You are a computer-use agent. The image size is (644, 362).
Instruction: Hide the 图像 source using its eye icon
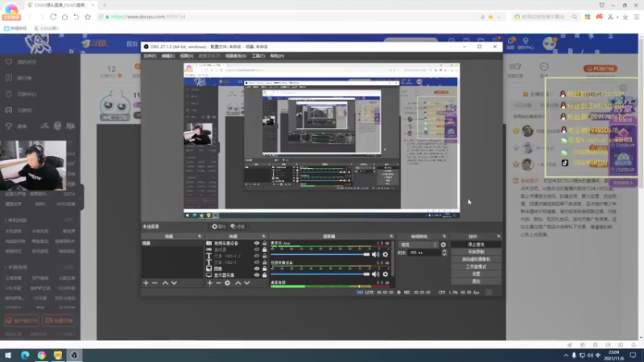(257, 269)
